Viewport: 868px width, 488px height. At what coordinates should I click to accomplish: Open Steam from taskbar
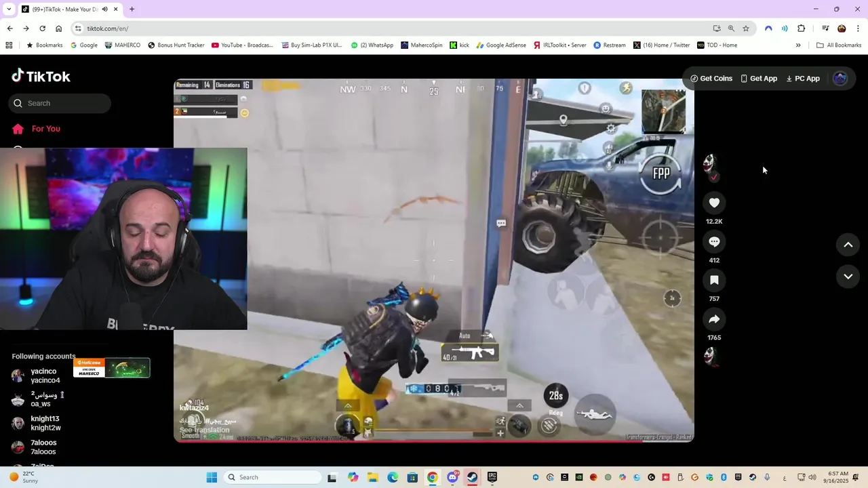pyautogui.click(x=472, y=477)
